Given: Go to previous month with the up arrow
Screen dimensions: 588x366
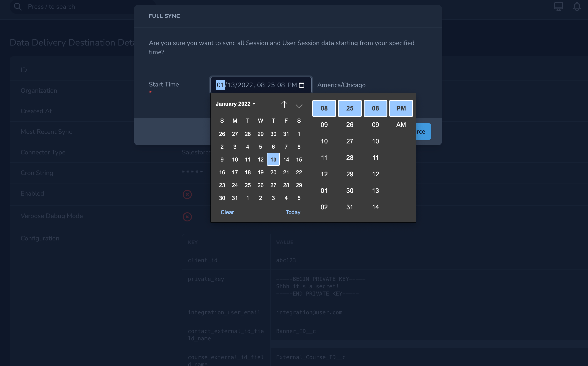Looking at the screenshot, I should pyautogui.click(x=284, y=104).
